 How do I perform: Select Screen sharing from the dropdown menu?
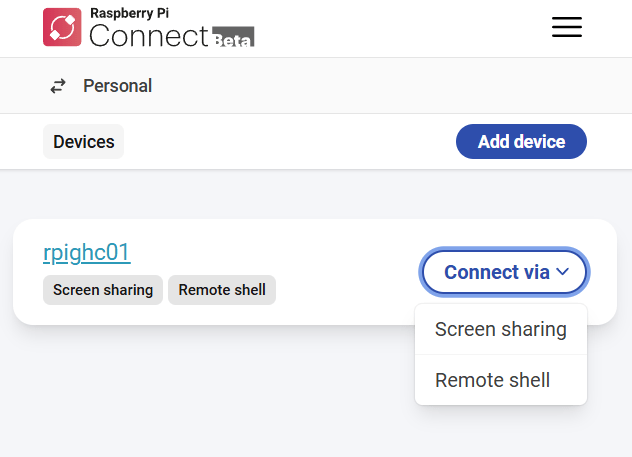[x=500, y=329]
